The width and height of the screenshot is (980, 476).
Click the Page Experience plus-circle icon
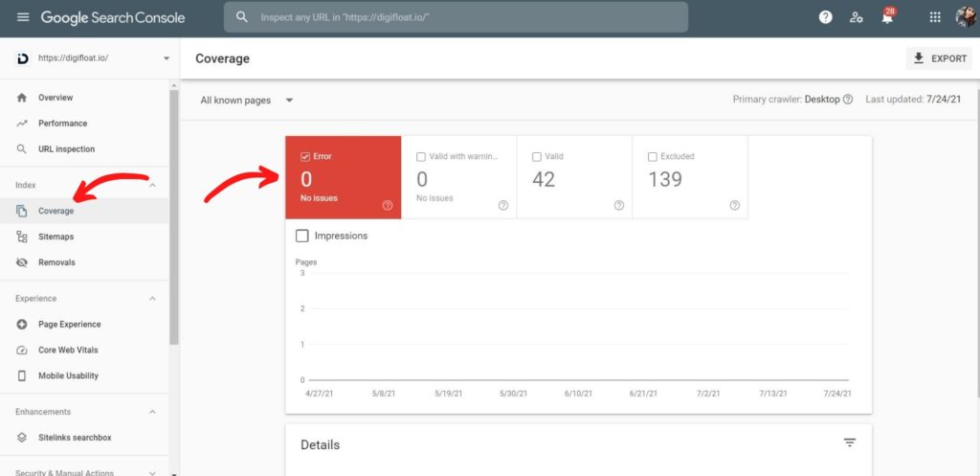point(22,324)
